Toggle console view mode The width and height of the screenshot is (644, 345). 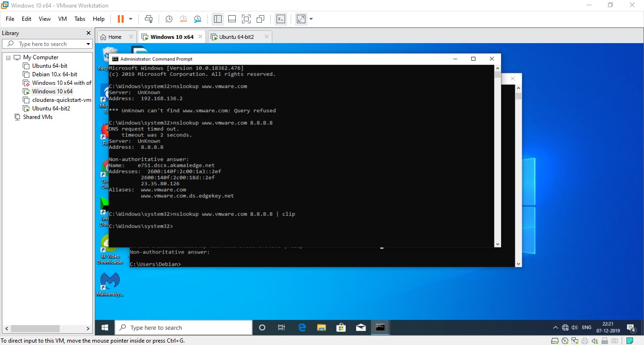[x=281, y=19]
